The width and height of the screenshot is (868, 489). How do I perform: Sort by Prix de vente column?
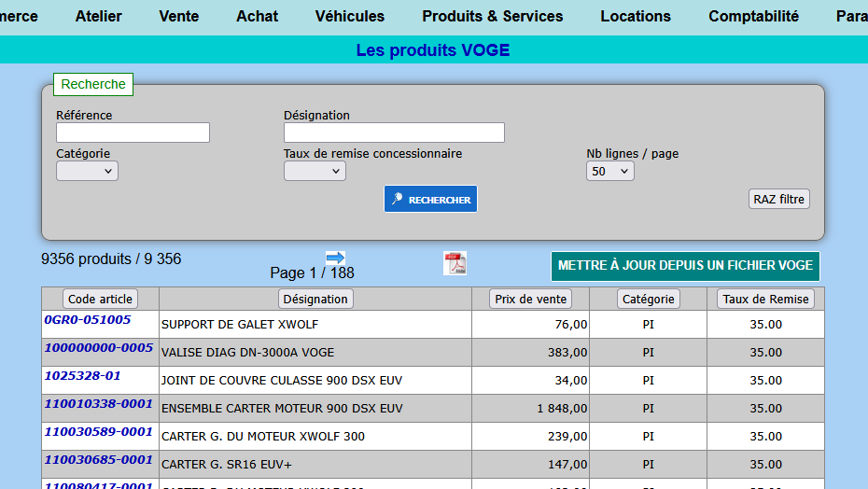coord(530,299)
